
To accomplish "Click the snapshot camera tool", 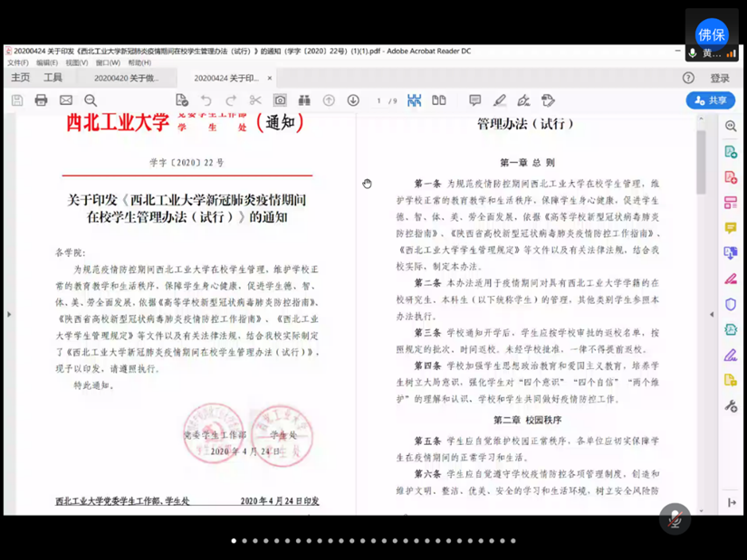I will tap(280, 100).
